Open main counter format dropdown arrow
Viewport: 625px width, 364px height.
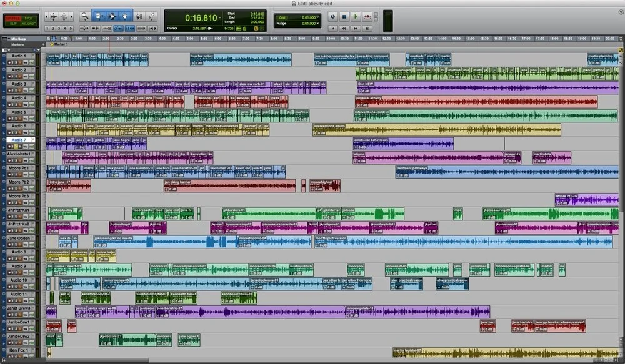pos(219,18)
